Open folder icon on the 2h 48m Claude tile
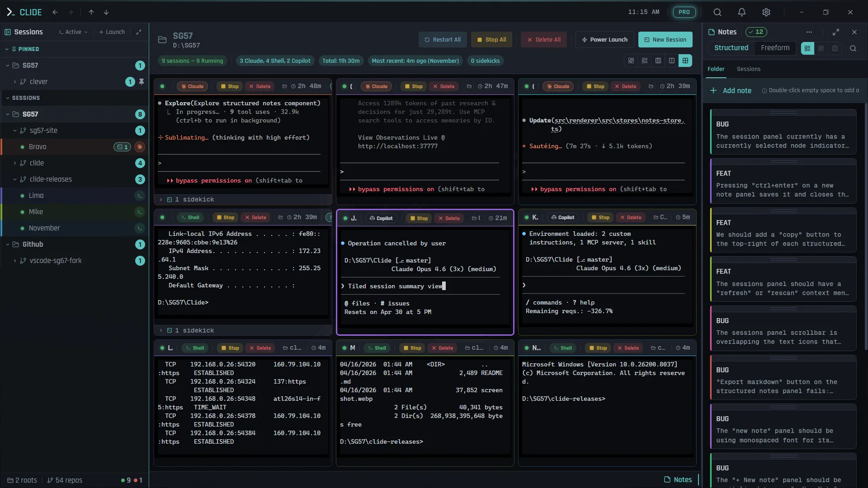The image size is (868, 488). click(x=284, y=86)
